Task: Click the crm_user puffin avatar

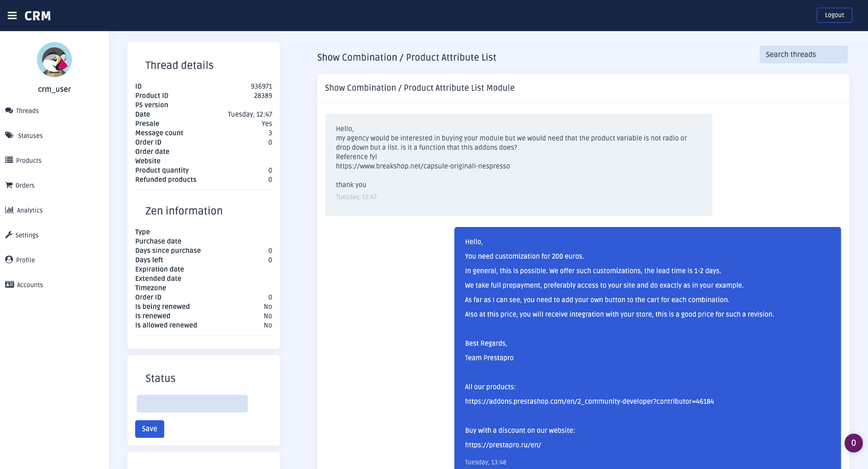Action: tap(54, 60)
